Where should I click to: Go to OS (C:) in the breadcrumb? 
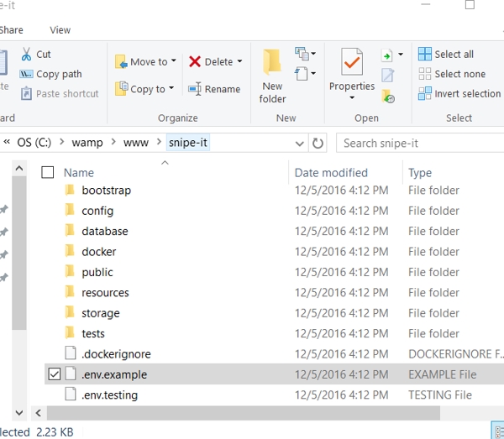tap(34, 142)
